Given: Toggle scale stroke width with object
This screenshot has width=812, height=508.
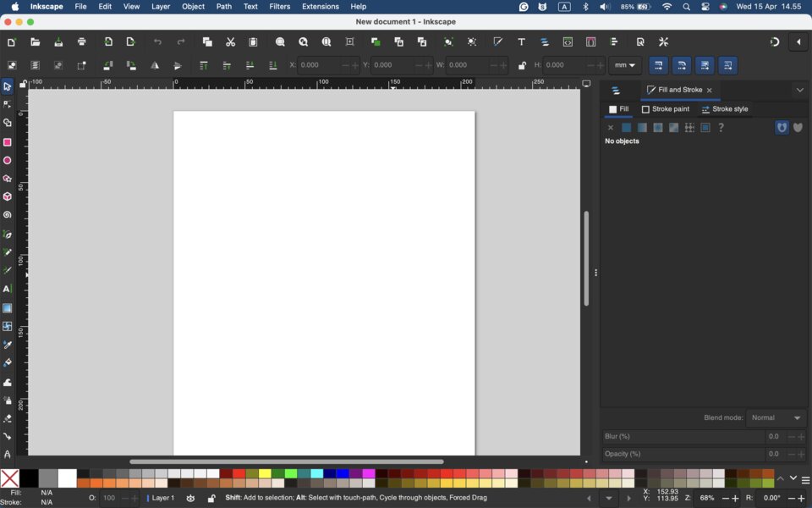Looking at the screenshot, I should pyautogui.click(x=659, y=65).
